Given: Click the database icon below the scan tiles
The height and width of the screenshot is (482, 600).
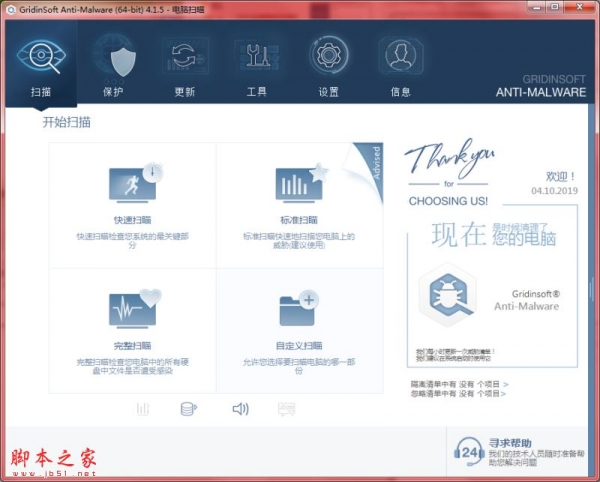Looking at the screenshot, I should pyautogui.click(x=189, y=409).
